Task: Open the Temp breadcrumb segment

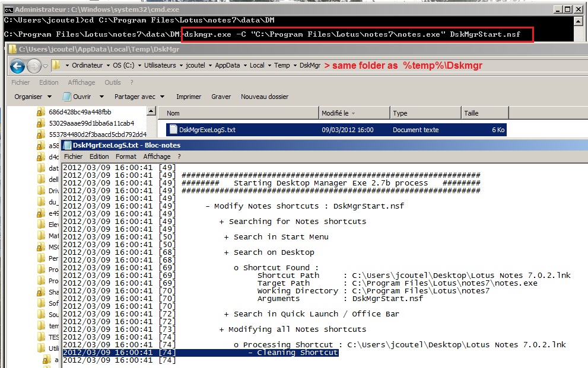Action: [x=282, y=65]
